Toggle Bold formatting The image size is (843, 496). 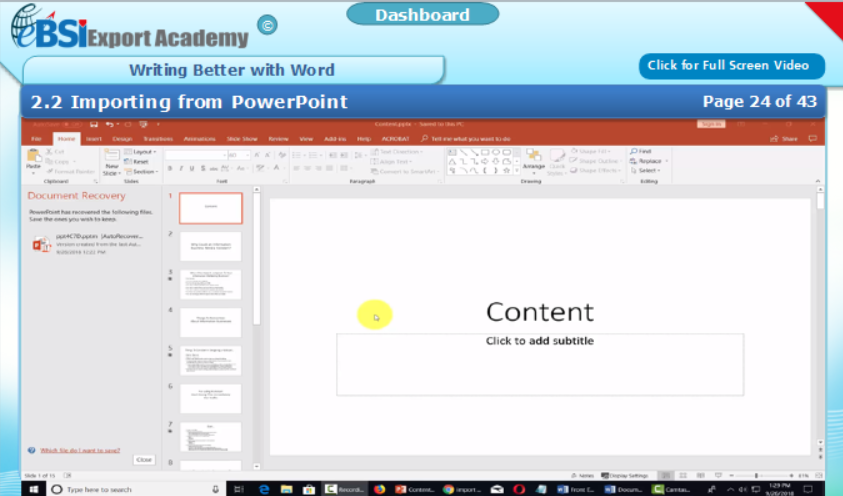coord(170,169)
